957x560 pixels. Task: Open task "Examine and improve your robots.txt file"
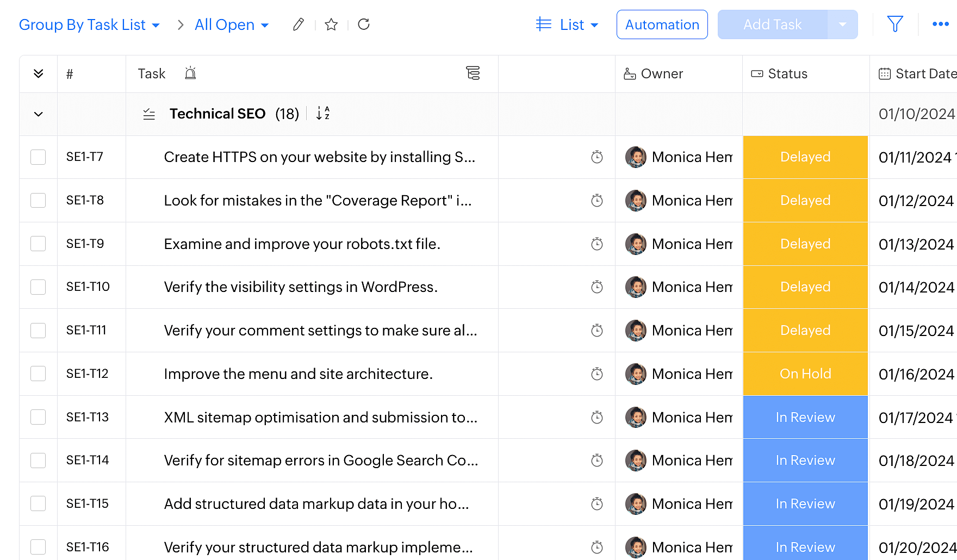(x=302, y=244)
